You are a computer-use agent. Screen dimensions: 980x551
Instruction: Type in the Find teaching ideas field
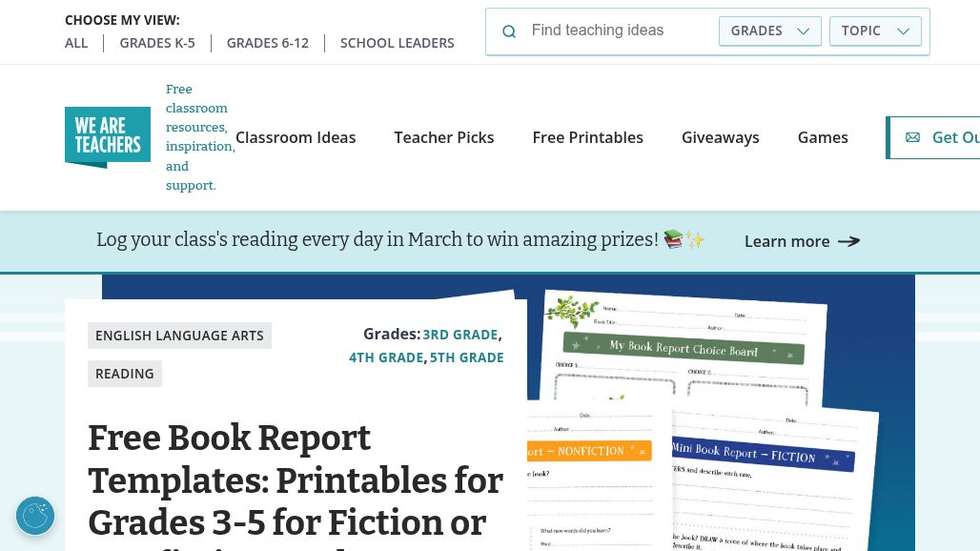click(x=620, y=31)
